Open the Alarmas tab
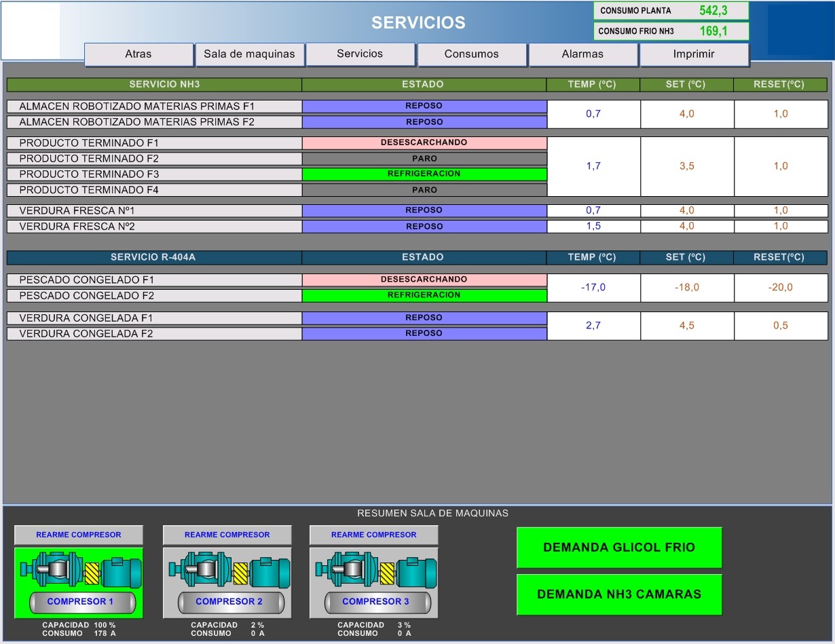This screenshot has width=835, height=644. point(582,54)
